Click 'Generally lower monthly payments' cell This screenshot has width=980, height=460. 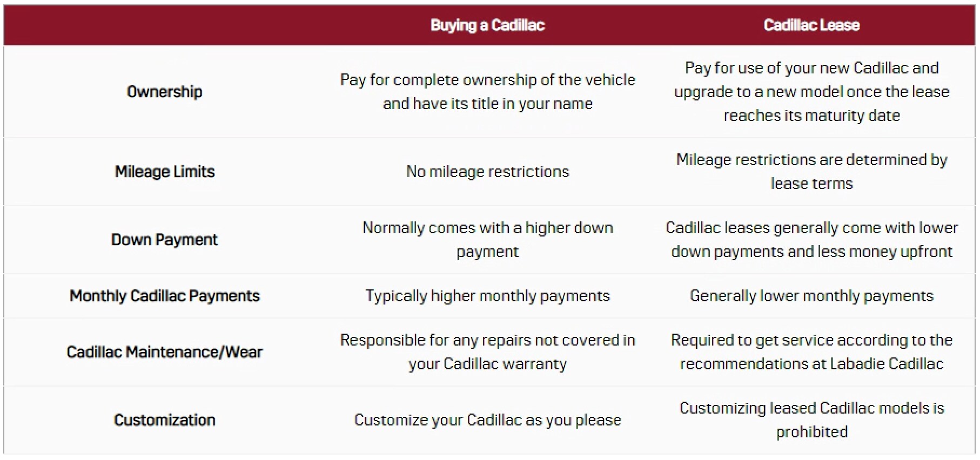[x=811, y=296]
